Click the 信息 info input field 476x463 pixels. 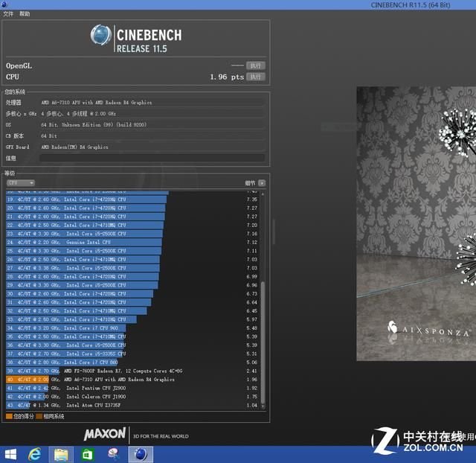click(152, 158)
